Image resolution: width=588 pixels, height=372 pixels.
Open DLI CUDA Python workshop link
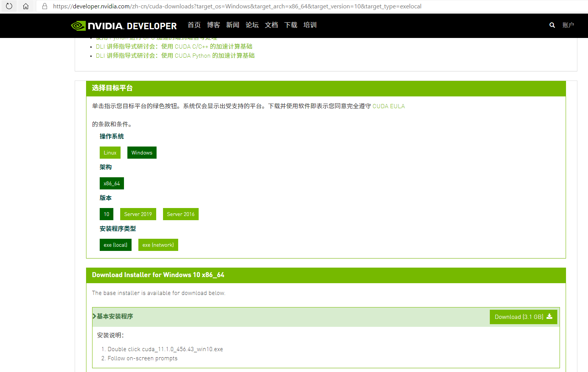pyautogui.click(x=175, y=55)
